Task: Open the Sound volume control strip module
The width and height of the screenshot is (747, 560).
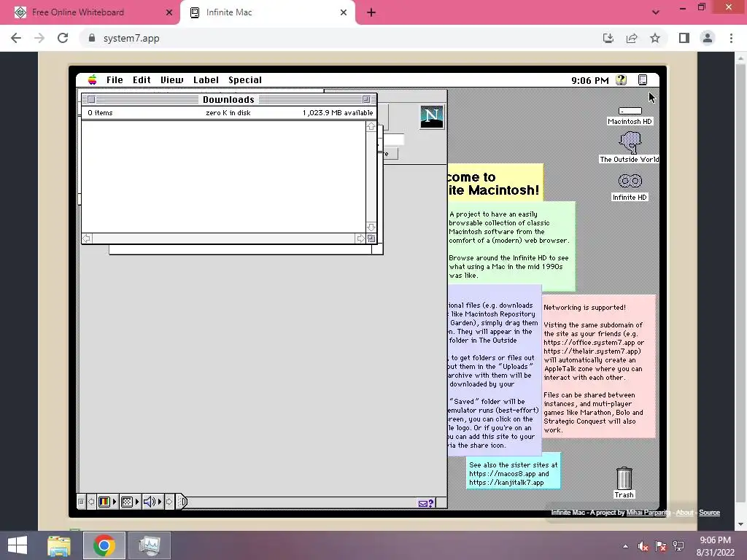Action: pos(152,502)
